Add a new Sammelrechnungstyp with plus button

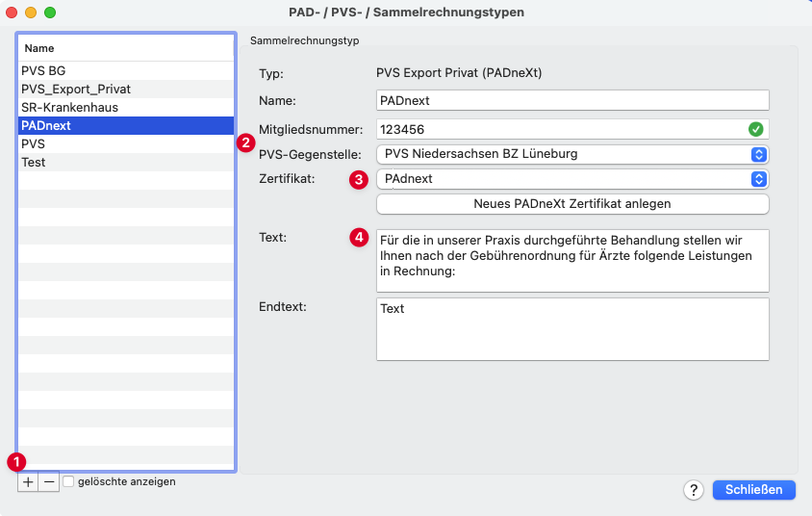tap(28, 481)
